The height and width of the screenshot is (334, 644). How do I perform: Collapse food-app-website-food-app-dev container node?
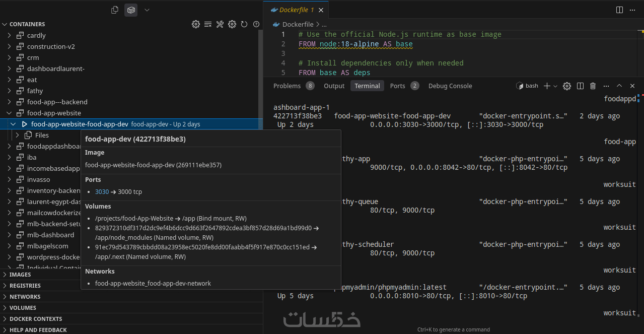(13, 124)
